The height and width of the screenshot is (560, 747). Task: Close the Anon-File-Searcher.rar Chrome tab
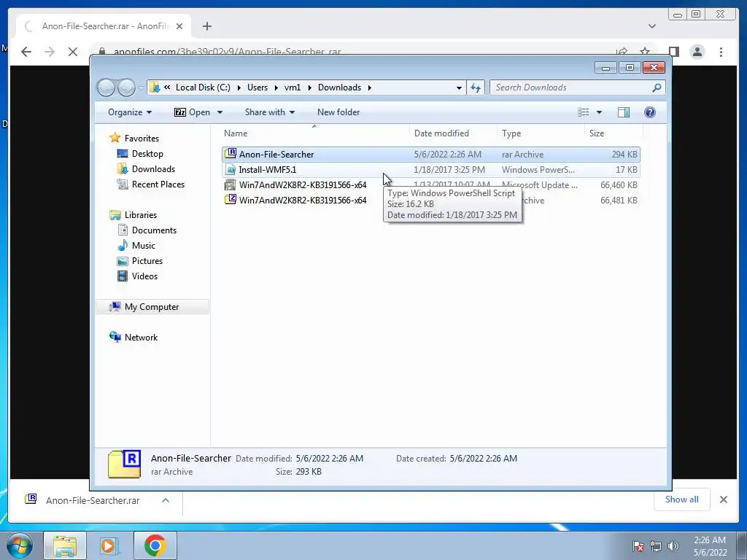[179, 26]
